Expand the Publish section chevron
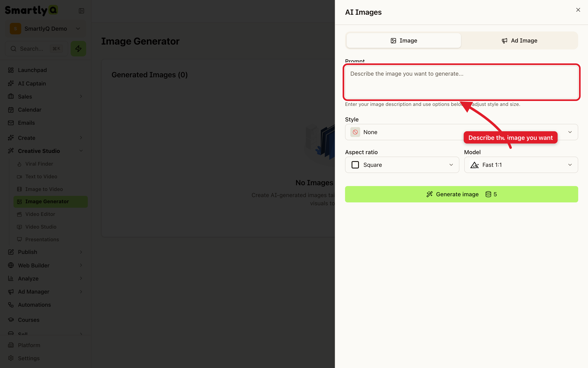Image resolution: width=588 pixels, height=368 pixels. [81, 252]
